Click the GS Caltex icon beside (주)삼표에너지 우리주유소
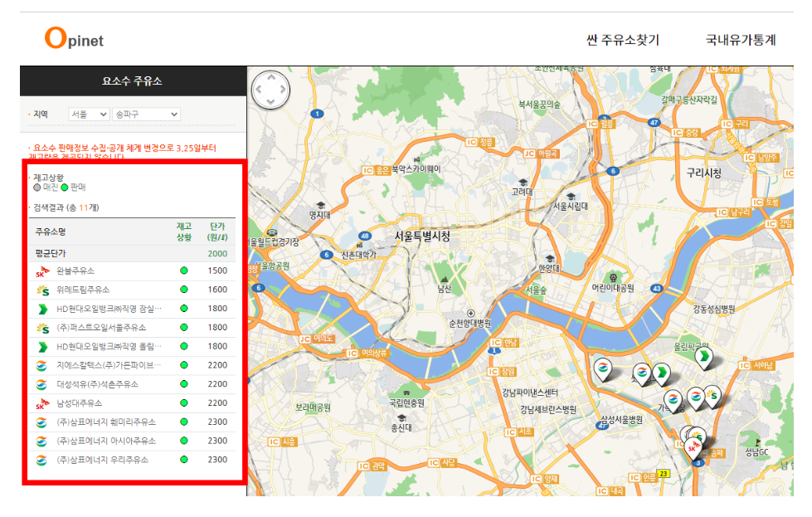812x517 pixels. (x=41, y=461)
